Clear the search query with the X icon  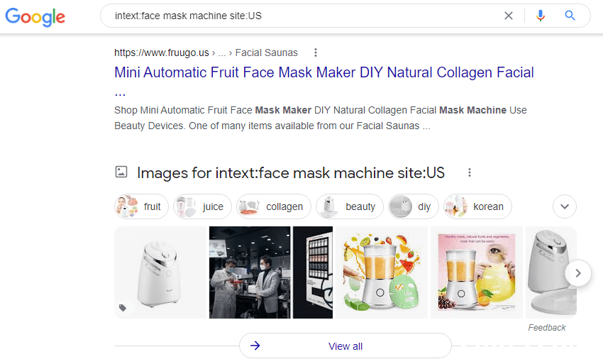point(509,16)
